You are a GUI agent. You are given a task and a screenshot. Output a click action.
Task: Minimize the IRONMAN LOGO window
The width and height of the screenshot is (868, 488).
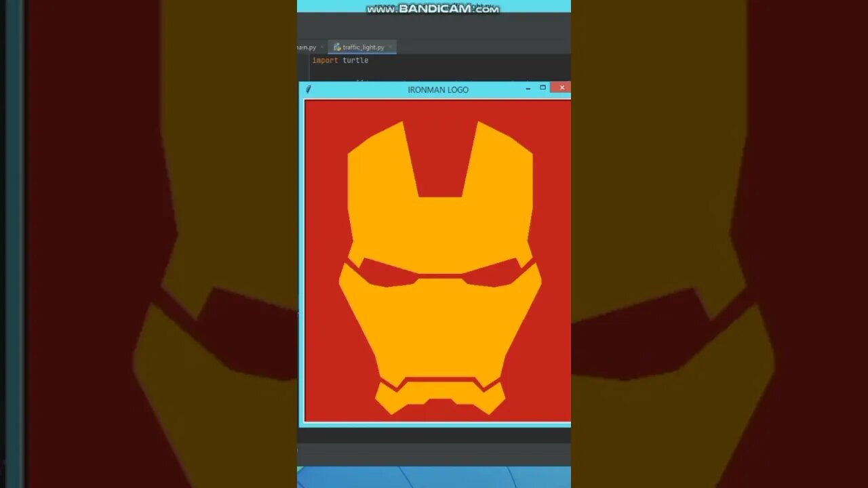coord(528,88)
